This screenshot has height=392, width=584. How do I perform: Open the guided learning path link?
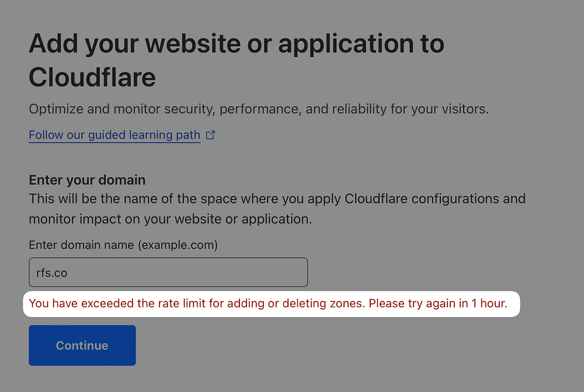114,135
